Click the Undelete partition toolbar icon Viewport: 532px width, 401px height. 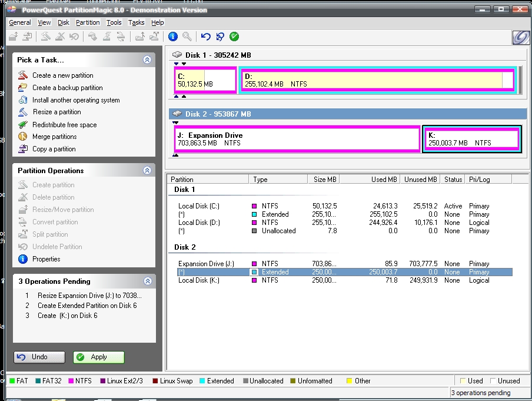[74, 36]
